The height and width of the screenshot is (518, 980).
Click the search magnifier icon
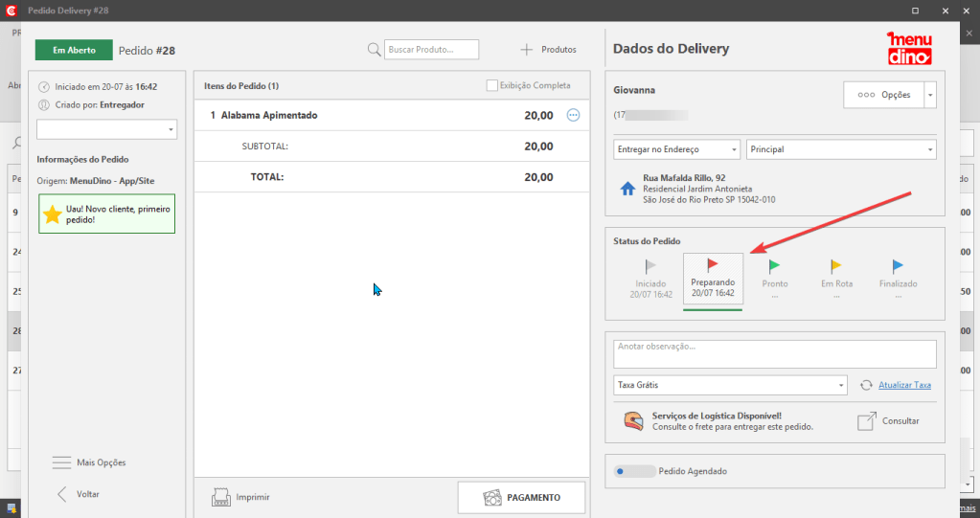pos(374,50)
